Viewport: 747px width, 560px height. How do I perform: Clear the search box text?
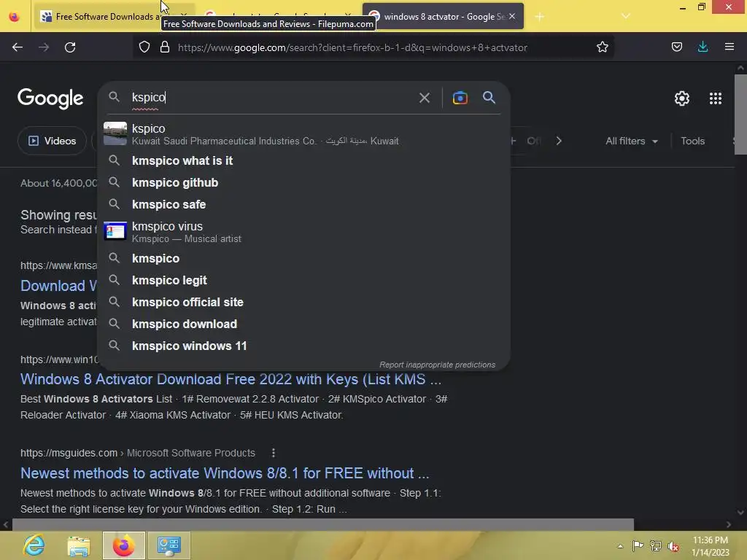(x=424, y=98)
